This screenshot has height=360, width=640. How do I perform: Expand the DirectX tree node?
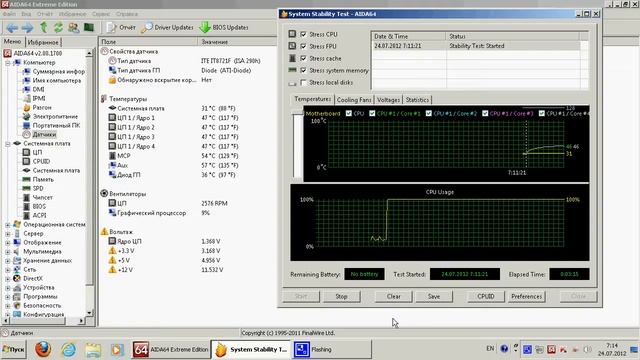coord(8,278)
